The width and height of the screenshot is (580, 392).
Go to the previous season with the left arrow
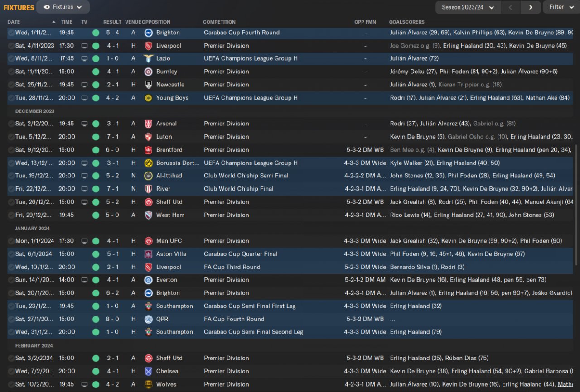click(511, 7)
